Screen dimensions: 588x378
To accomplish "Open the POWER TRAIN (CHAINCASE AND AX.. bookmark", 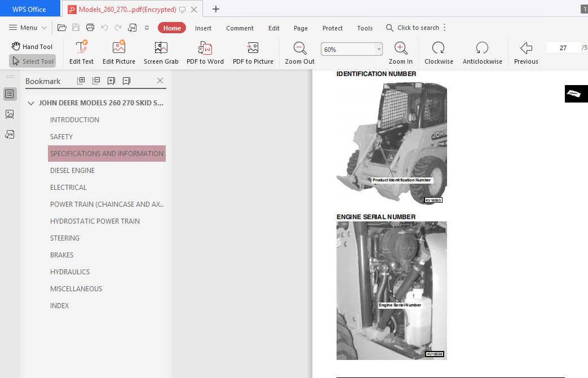I will pos(107,204).
